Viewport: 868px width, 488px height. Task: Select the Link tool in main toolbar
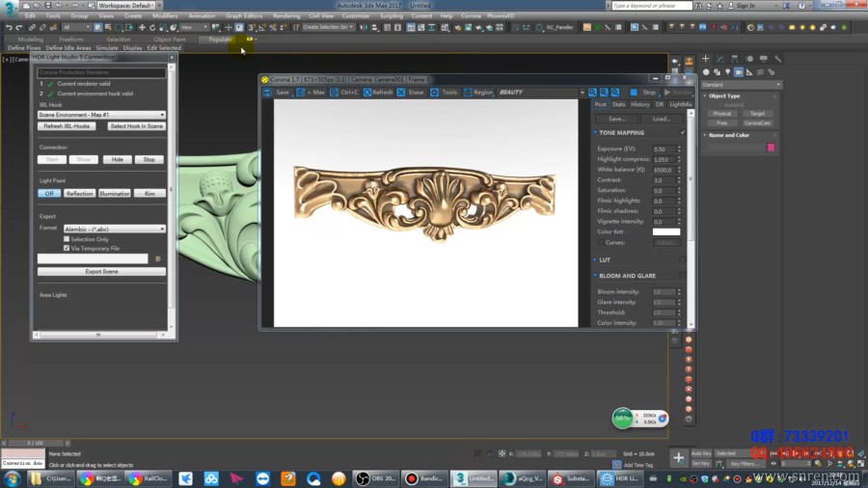32,27
